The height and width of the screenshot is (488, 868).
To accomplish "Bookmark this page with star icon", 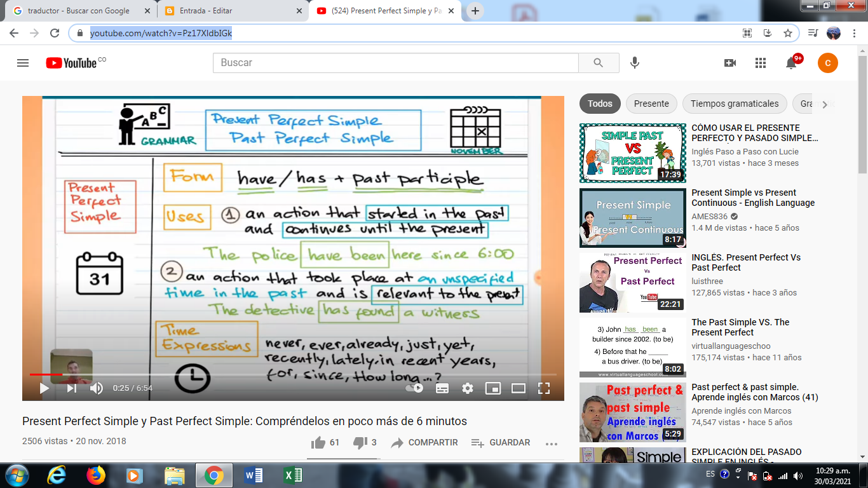I will point(788,33).
